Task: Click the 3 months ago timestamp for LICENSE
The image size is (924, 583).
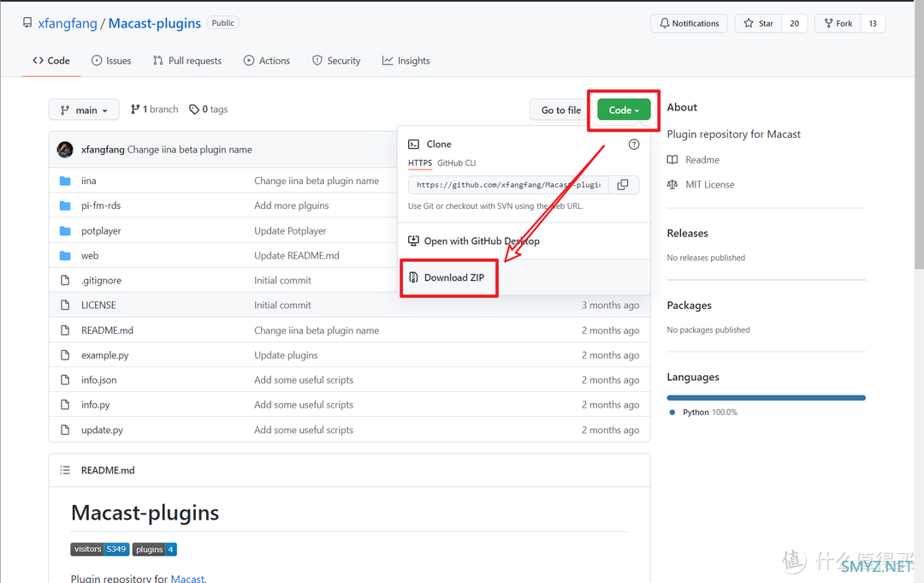Action: [610, 305]
